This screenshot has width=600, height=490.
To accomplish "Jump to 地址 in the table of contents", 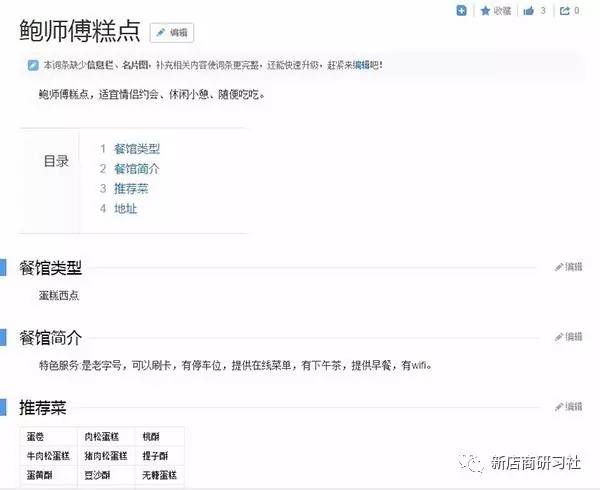I will 126,208.
